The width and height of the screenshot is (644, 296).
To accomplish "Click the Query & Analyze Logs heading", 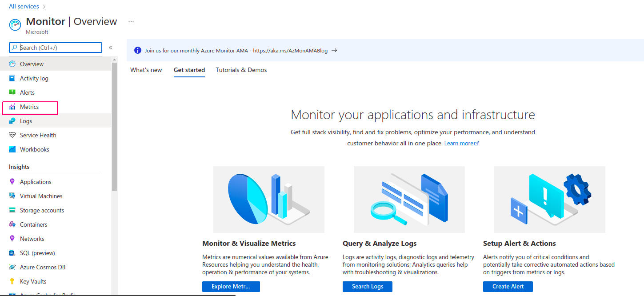I will (380, 244).
